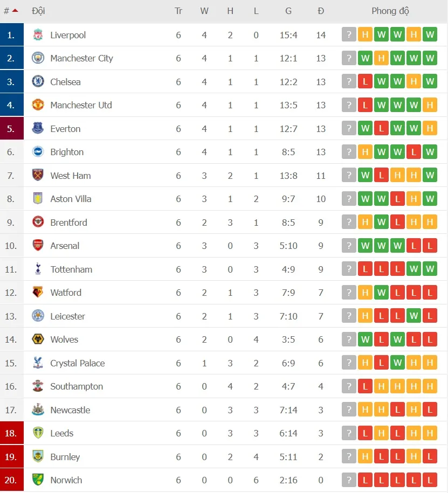Click the Liverpool club crest
Screen dimensions: 448x493
click(x=38, y=34)
